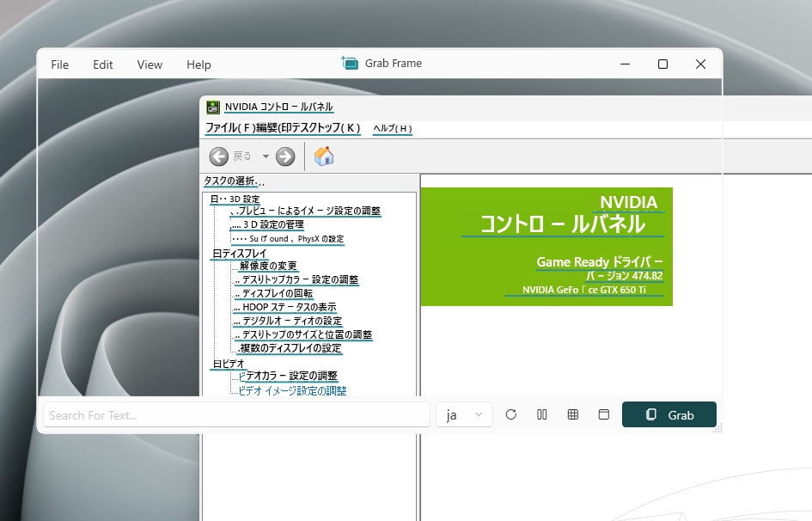Click NVIDIA GeForce GTX 650 Ti text
Viewport: 812px width, 521px height.
coord(584,290)
